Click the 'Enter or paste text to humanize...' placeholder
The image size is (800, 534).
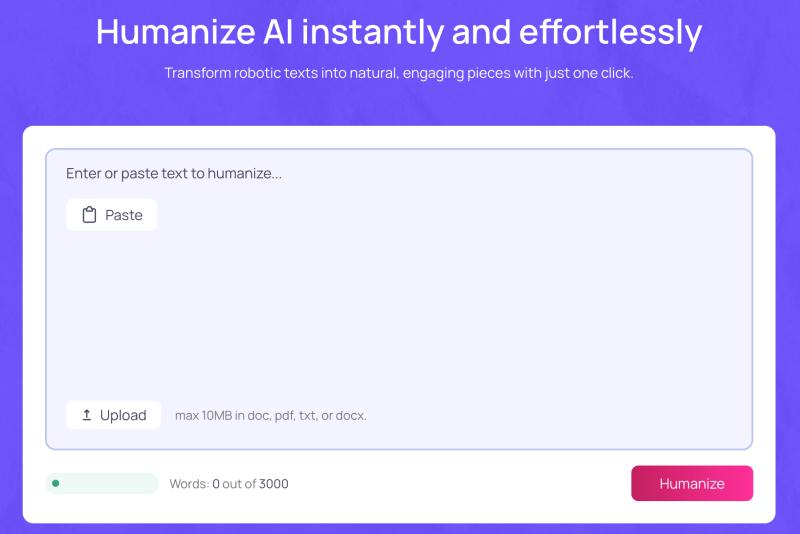coord(174,173)
